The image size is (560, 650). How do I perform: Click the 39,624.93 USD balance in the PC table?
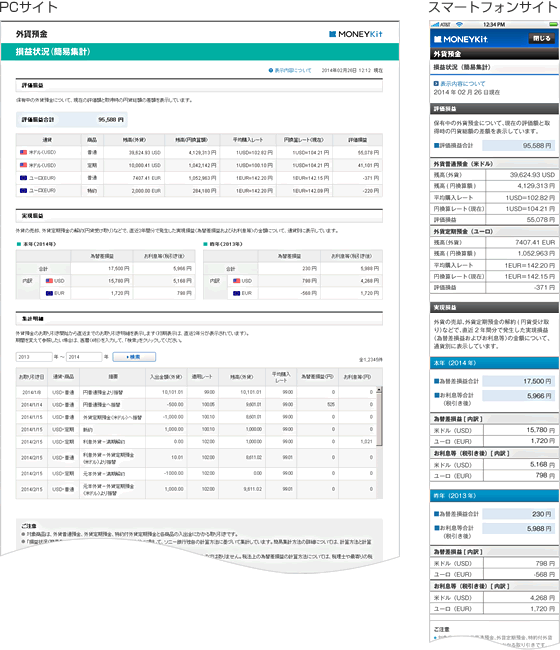tap(145, 153)
